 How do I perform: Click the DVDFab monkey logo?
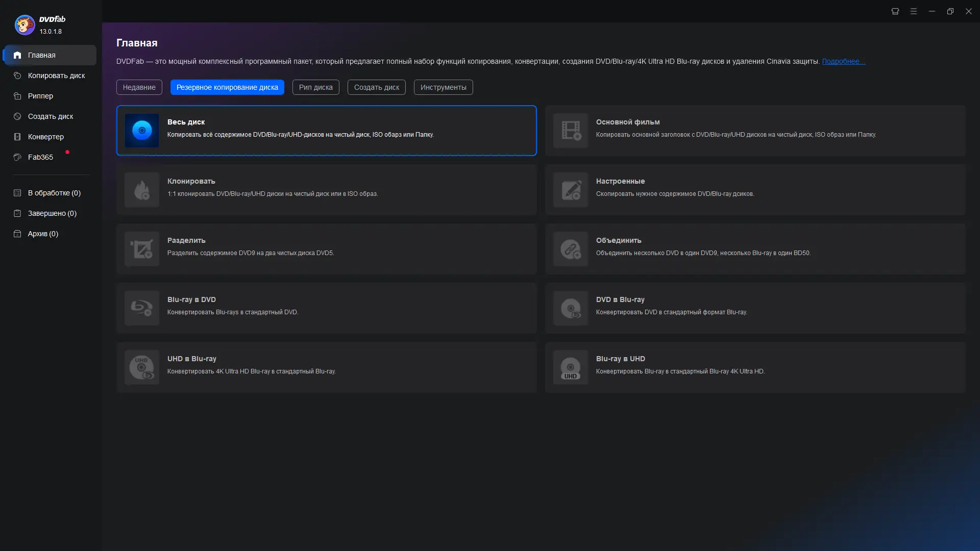(24, 24)
